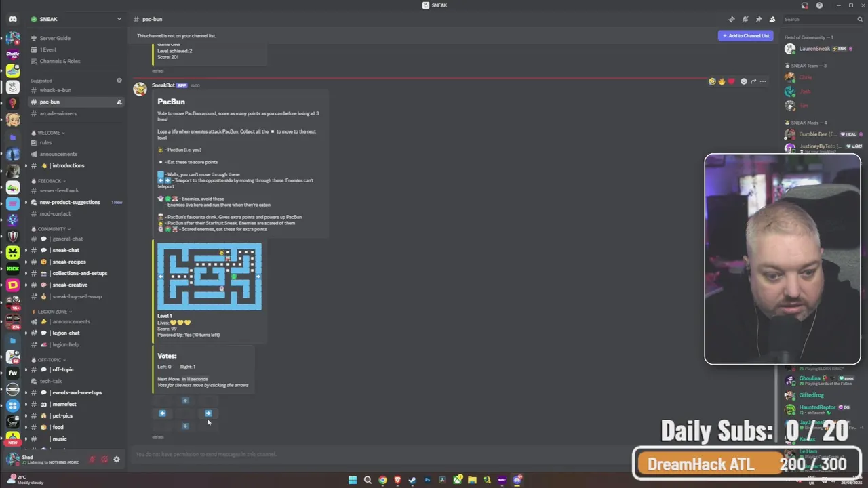Click the Help question mark icon
The image size is (868, 488).
[x=819, y=5]
